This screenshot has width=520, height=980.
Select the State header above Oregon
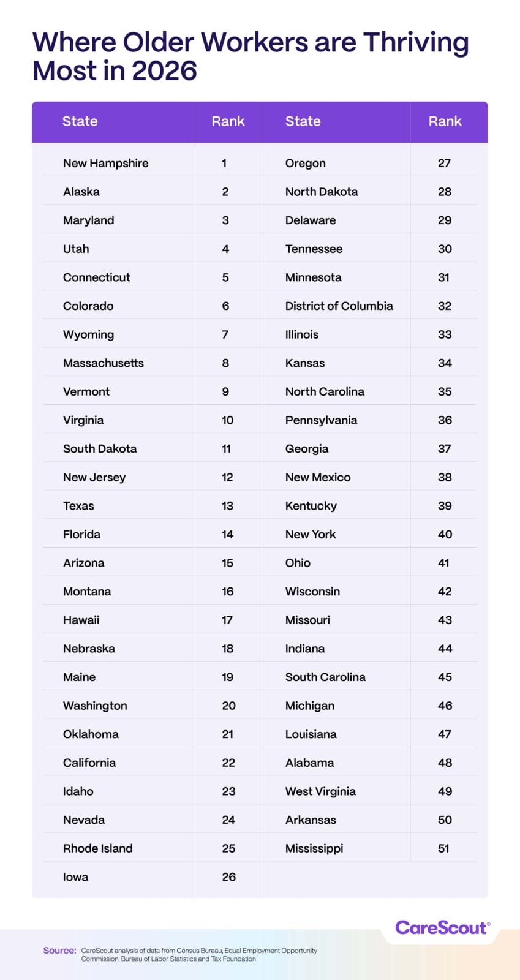[303, 121]
